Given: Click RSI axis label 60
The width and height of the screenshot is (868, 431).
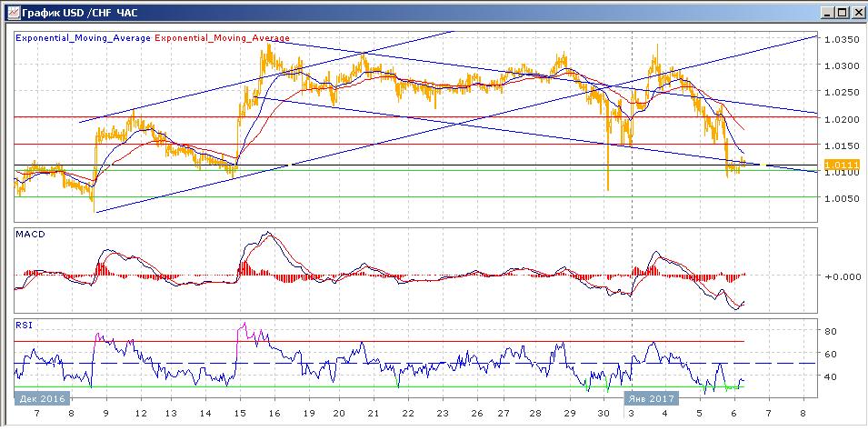Looking at the screenshot, I should (831, 354).
